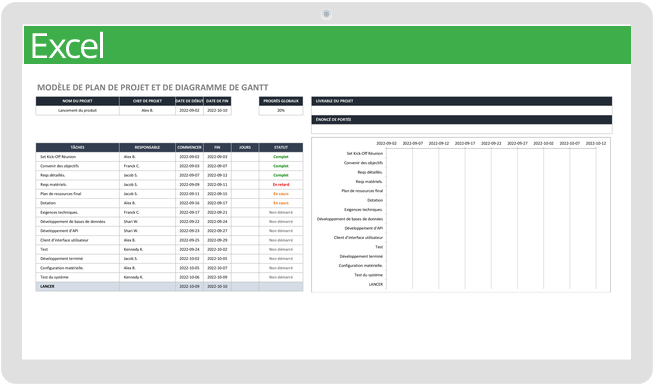Click 'Dotation' label in the Gantt chart
This screenshot has height=385, width=654.
pyautogui.click(x=375, y=200)
